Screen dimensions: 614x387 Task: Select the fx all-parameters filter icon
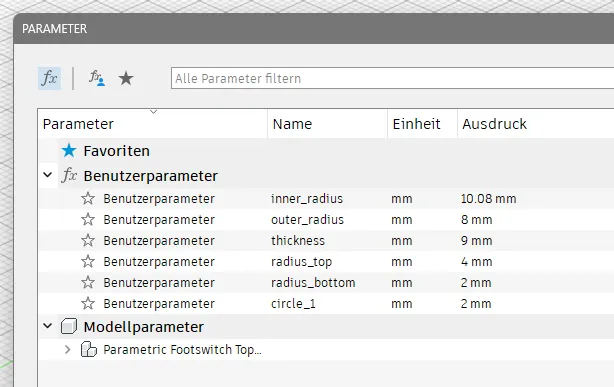coord(49,78)
